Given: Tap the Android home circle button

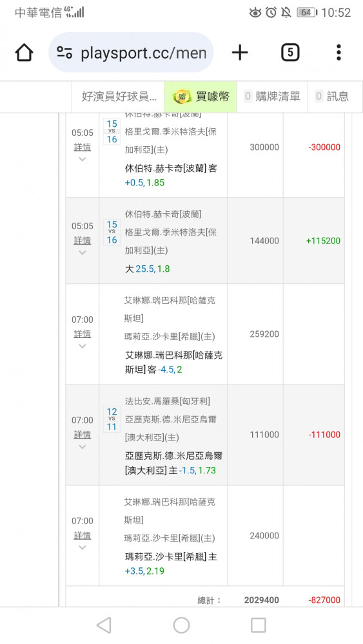Looking at the screenshot, I should tap(181, 625).
